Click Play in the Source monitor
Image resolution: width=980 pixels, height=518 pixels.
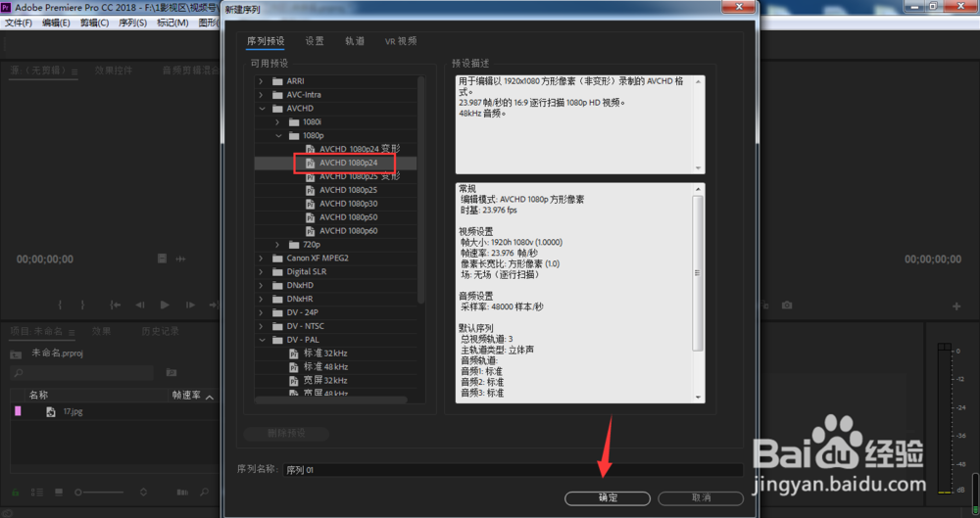click(x=165, y=305)
